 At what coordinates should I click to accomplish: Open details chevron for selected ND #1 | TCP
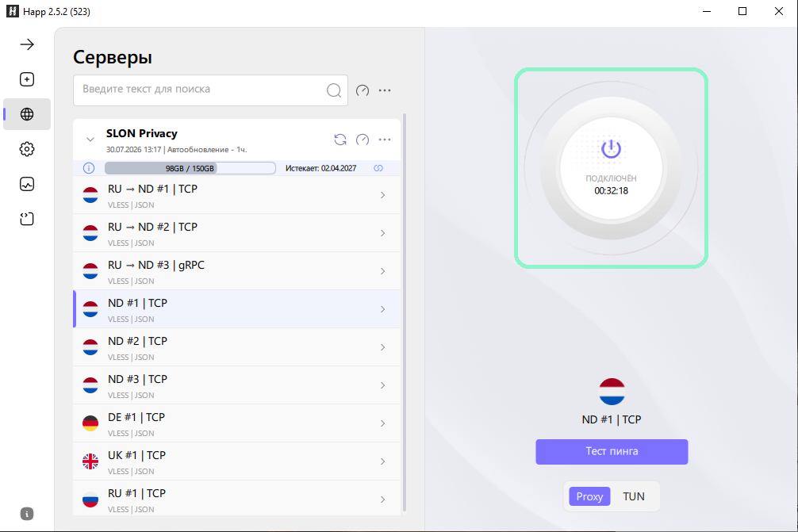click(x=382, y=309)
